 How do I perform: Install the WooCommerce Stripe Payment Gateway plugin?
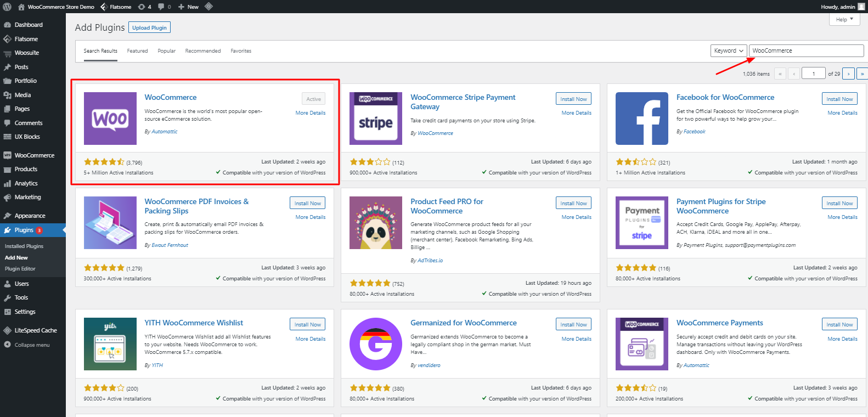point(573,99)
